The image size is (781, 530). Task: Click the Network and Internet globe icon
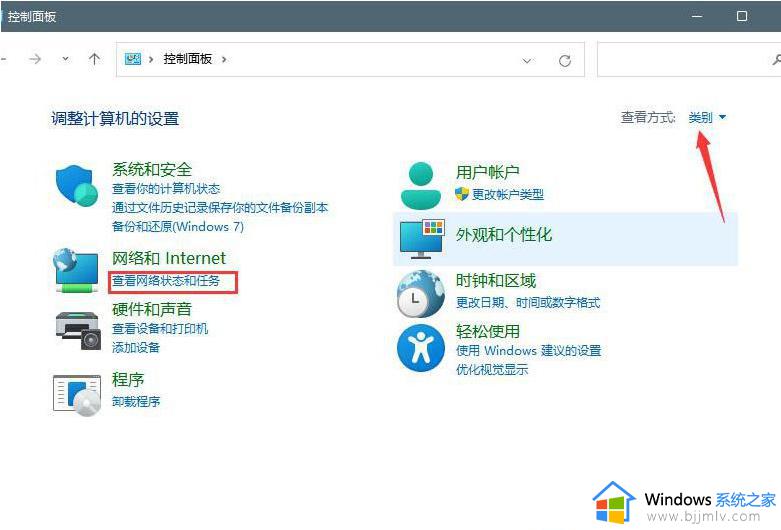[x=76, y=270]
